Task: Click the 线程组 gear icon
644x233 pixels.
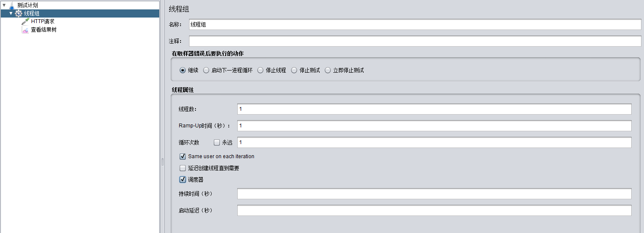Action: [18, 14]
